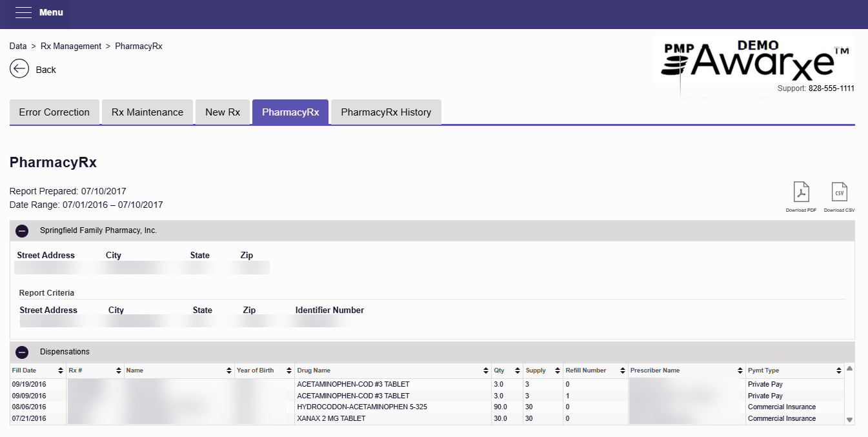Screen dimensions: 868x437
Task: Sort by Refill Number column
Action: pyautogui.click(x=623, y=371)
